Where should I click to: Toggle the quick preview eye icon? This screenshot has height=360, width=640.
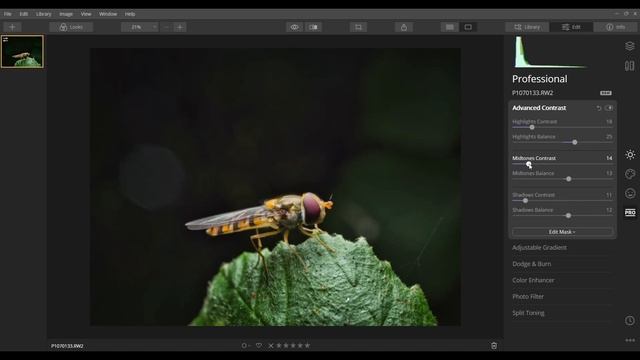pos(295,27)
